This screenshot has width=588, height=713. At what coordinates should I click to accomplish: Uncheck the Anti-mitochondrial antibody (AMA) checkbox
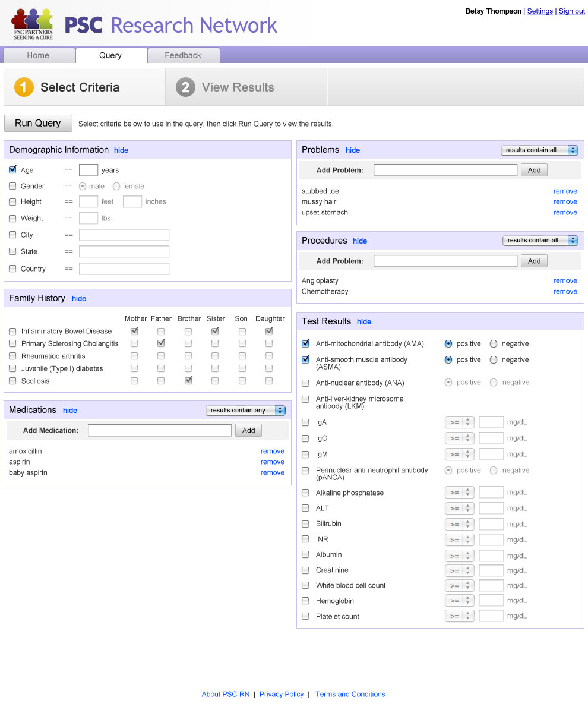click(305, 343)
